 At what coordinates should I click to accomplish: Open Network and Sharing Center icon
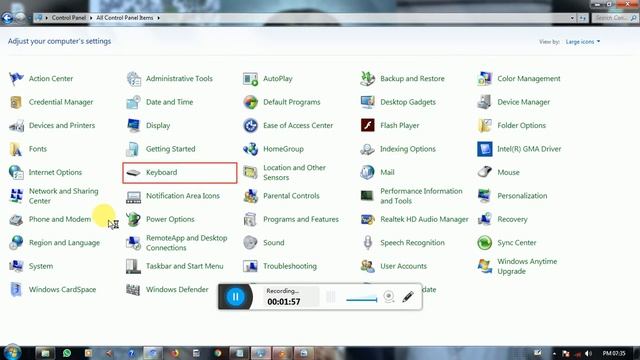pos(16,196)
